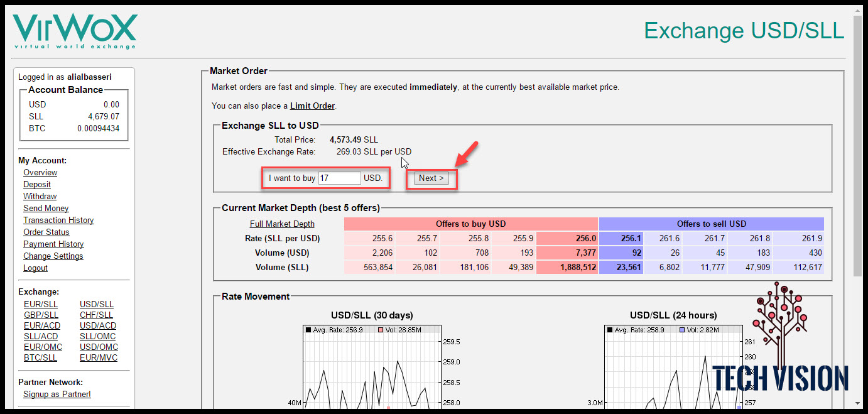
Task: Click the 261.6 sell rate cell
Action: (x=663, y=238)
